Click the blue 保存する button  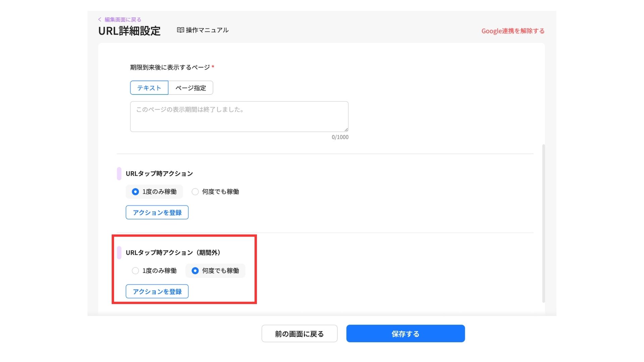coord(405,334)
